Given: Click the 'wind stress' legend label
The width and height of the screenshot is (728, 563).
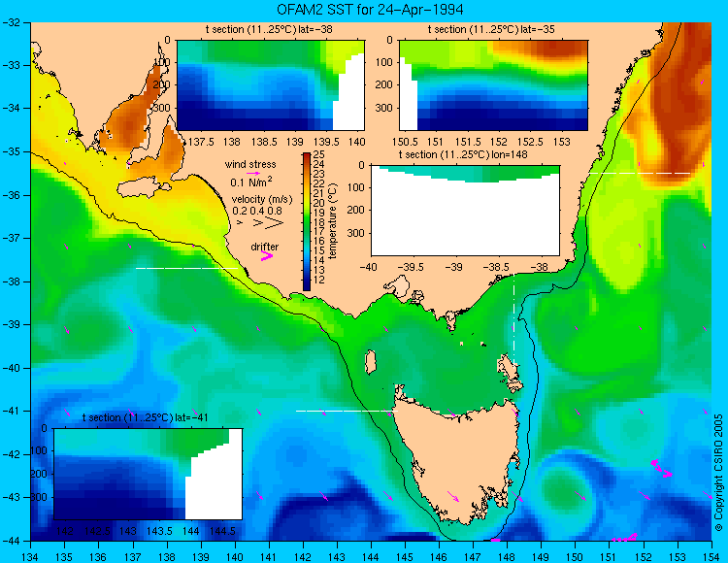Looking at the screenshot, I should pos(250,164).
